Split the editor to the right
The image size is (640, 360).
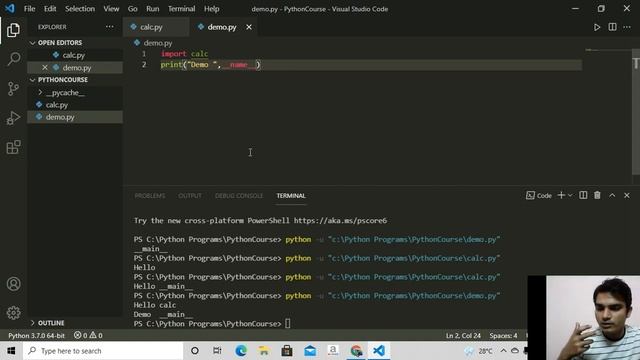[612, 27]
